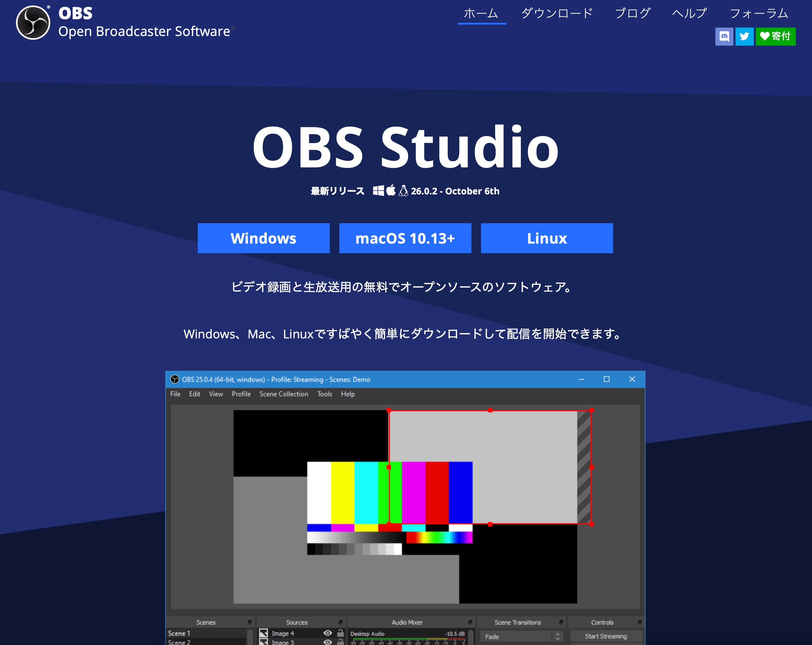Close the OBS 25.0.4 window
This screenshot has height=645, width=812.
coord(632,379)
